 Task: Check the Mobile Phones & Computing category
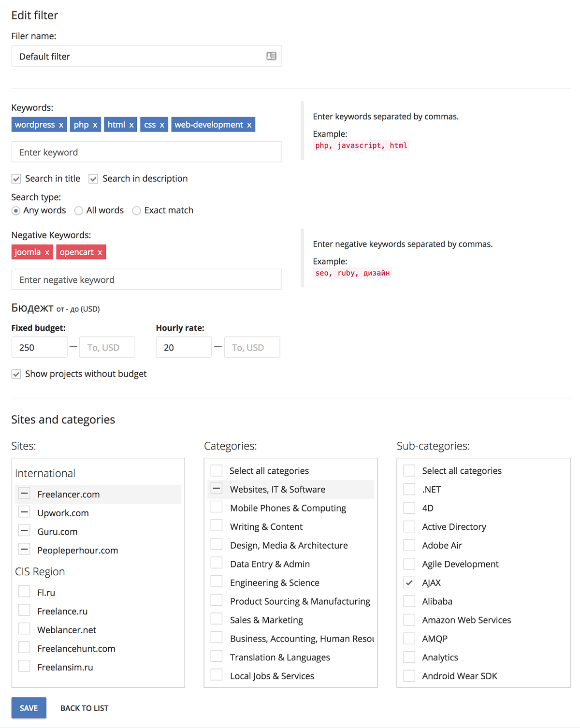pyautogui.click(x=217, y=508)
